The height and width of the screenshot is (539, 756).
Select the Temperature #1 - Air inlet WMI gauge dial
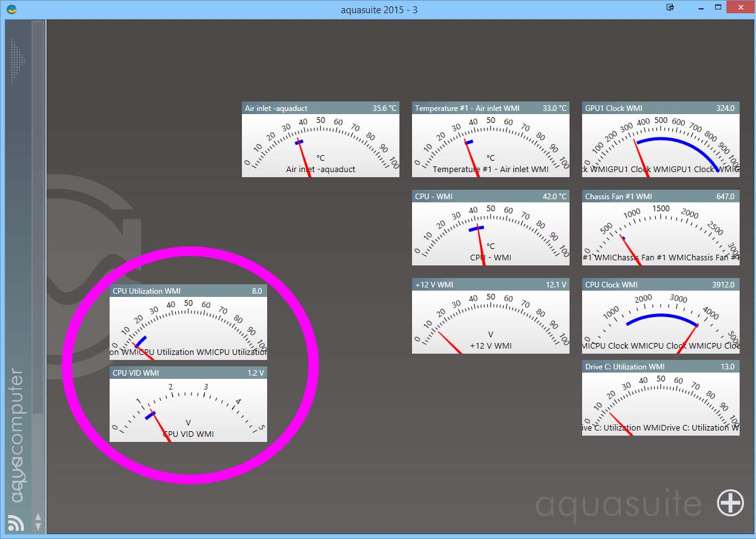tap(491, 146)
